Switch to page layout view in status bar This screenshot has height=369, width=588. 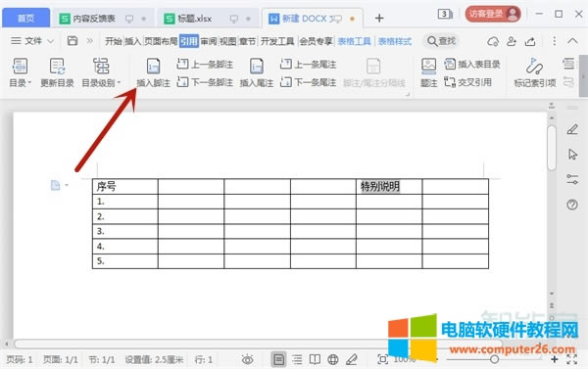point(278,359)
